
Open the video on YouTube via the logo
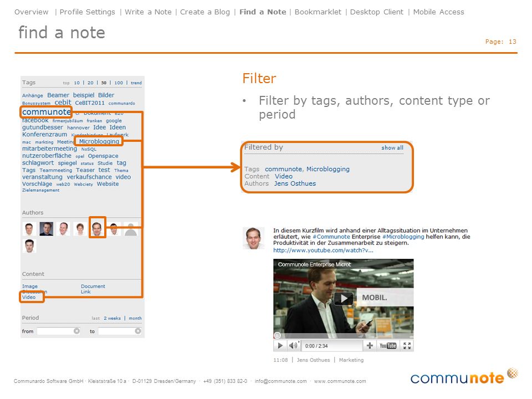tap(388, 346)
